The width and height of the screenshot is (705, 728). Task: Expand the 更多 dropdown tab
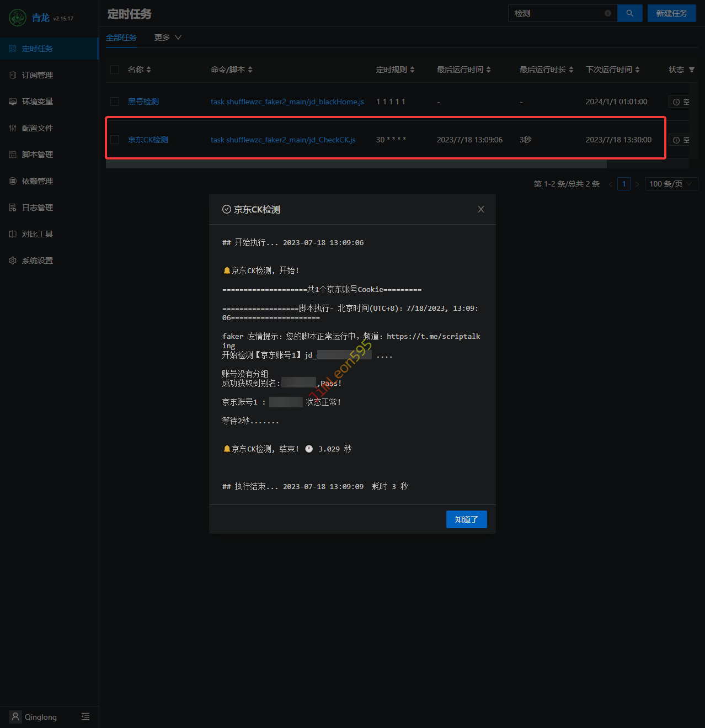pyautogui.click(x=168, y=38)
